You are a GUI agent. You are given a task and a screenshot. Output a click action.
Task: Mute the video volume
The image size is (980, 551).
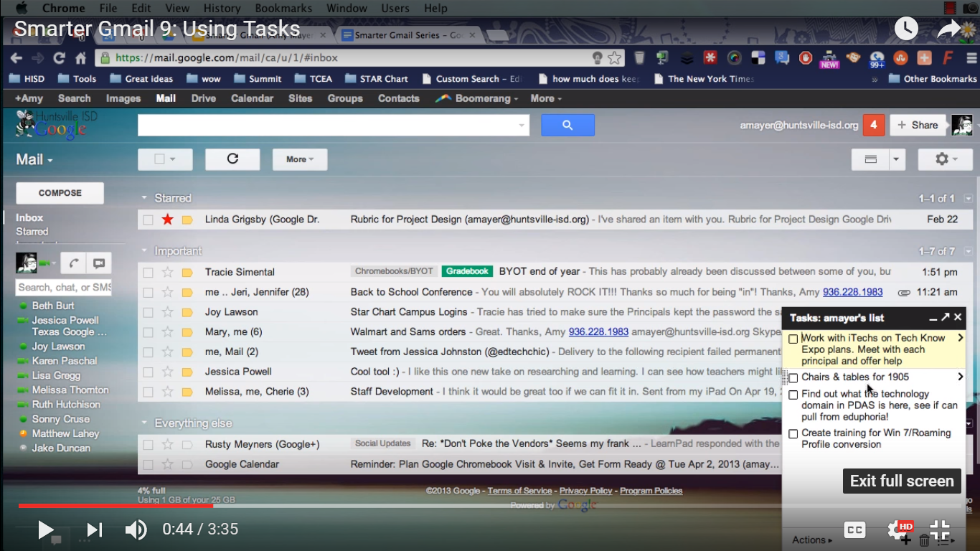point(136,530)
